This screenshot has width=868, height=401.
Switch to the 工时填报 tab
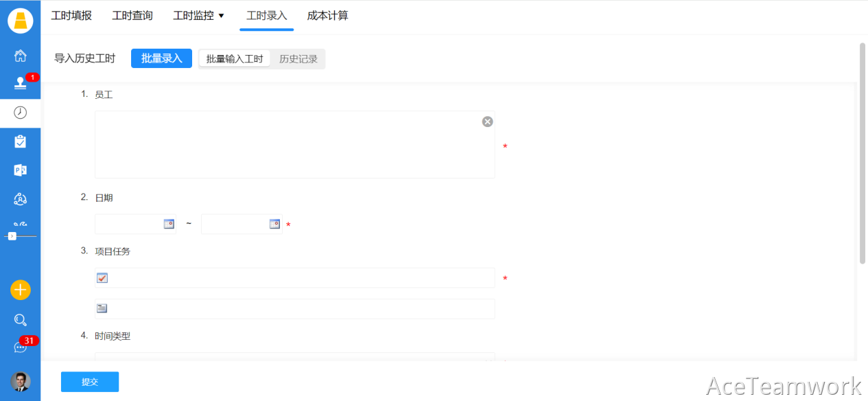(71, 16)
